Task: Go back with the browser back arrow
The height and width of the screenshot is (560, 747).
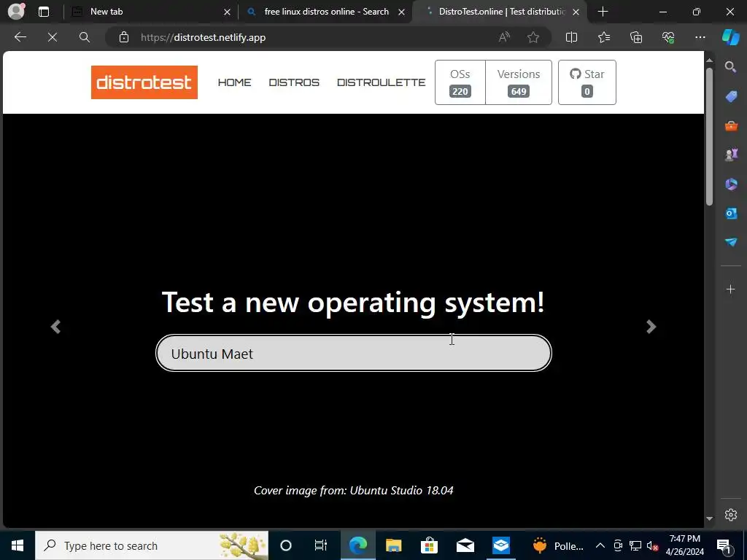Action: pyautogui.click(x=20, y=37)
